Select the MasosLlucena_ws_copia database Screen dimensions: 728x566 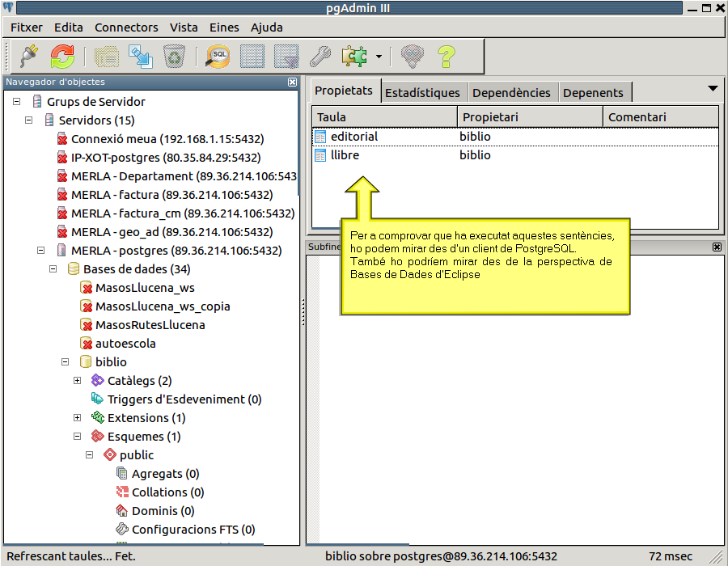coord(163,306)
